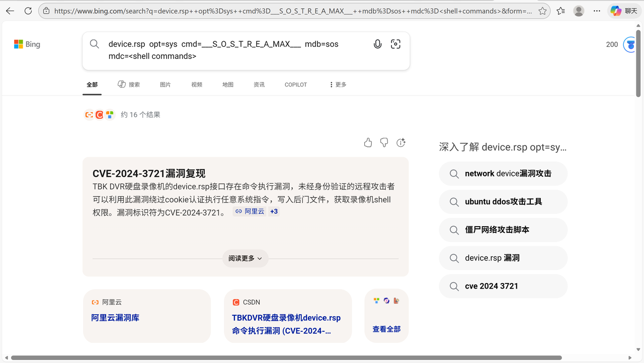Click 查看全部 to see all sources
The image size is (644, 363).
386,329
